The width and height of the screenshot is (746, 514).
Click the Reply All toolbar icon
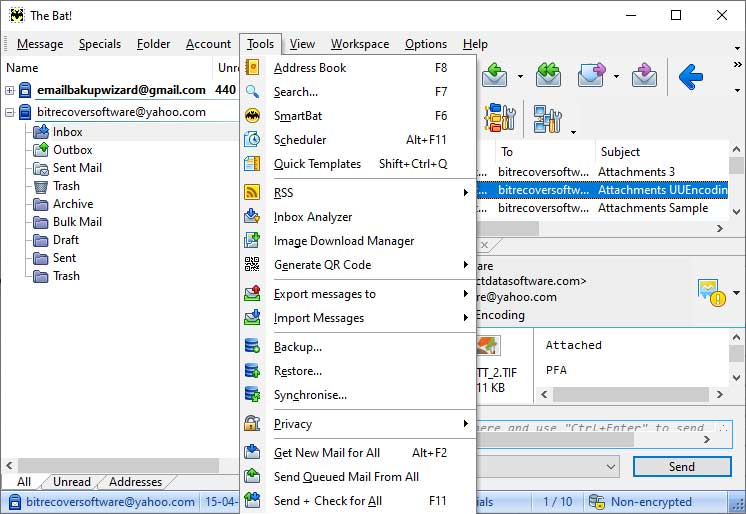[548, 76]
